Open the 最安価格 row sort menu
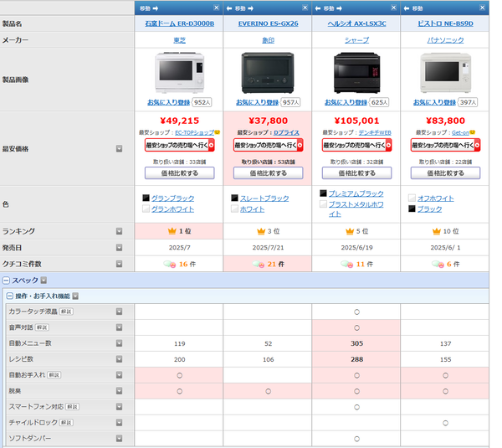The image size is (502, 448). click(119, 149)
